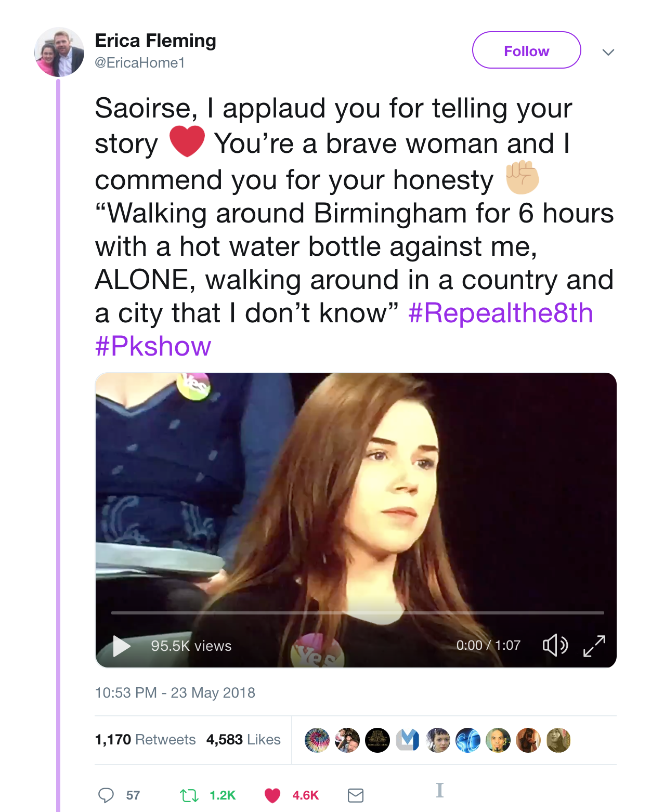Screen dimensions: 651x812
Task: Play the video
Action: click(122, 646)
